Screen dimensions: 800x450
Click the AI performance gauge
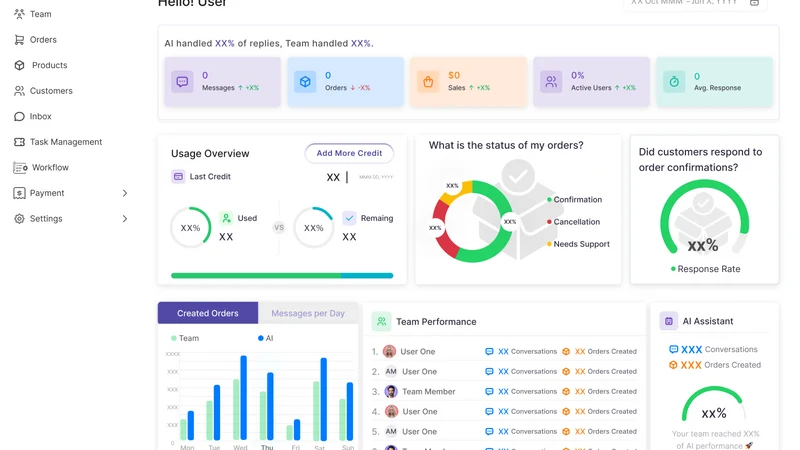coord(713,404)
